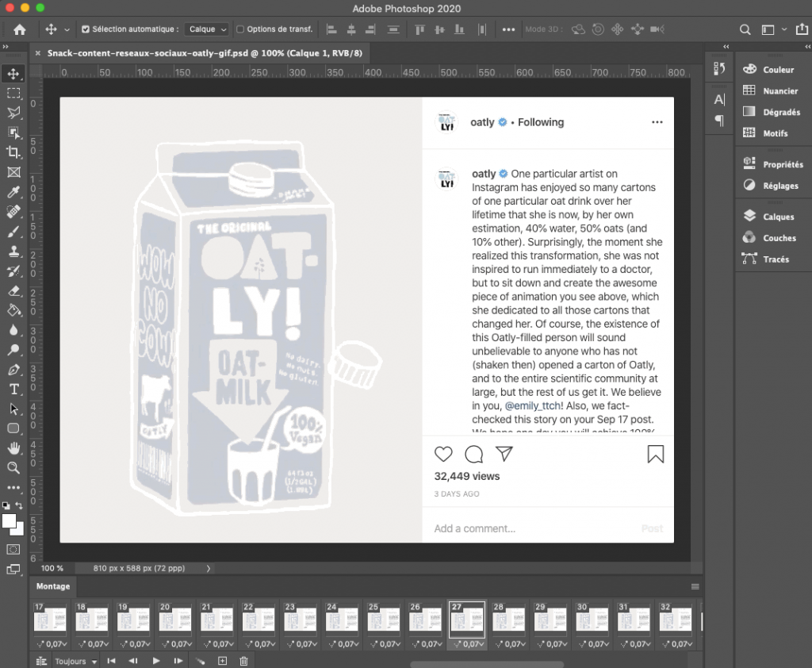Go to first animation frame
This screenshot has width=812, height=668.
coord(111,661)
